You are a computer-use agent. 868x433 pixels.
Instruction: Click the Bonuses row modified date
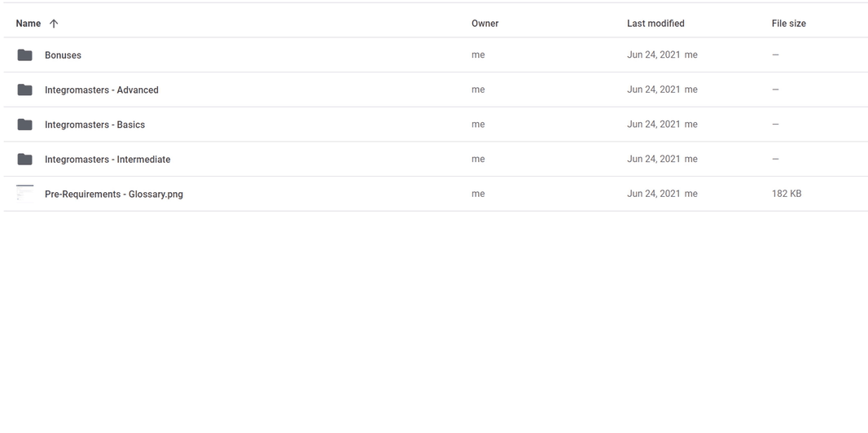pyautogui.click(x=654, y=55)
